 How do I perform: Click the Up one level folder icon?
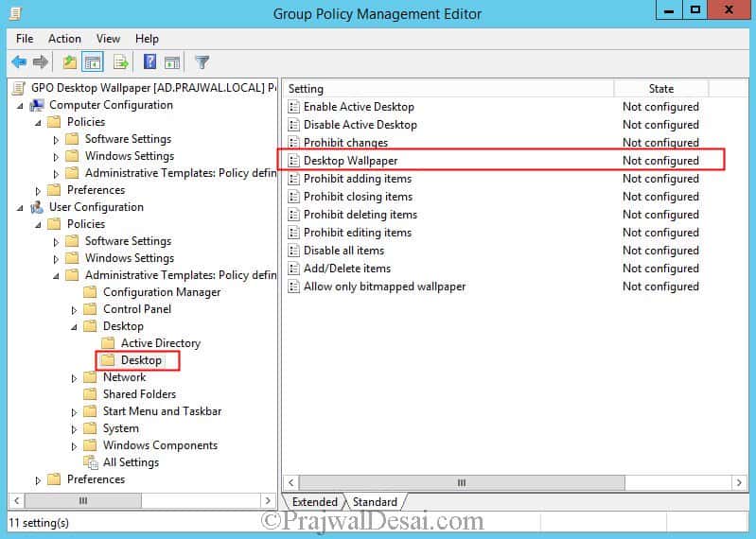click(x=70, y=62)
